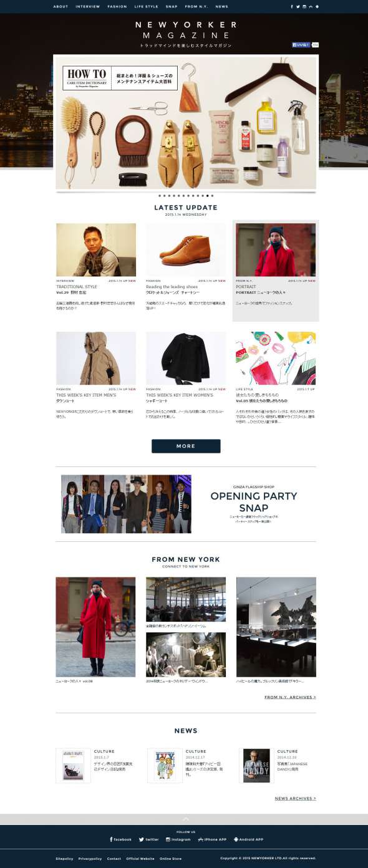368x868 pixels.
Task: Open the FROM N.Y. menu item
Action: tap(196, 6)
